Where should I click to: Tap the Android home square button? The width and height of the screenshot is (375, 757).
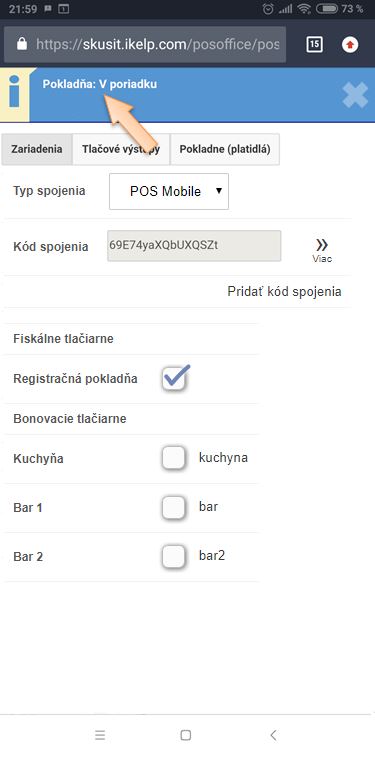[x=186, y=735]
